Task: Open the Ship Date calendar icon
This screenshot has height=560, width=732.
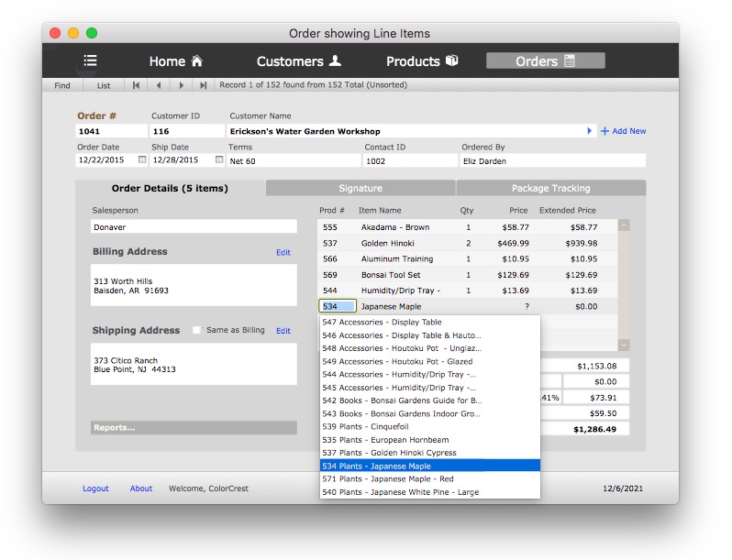Action: click(x=219, y=159)
